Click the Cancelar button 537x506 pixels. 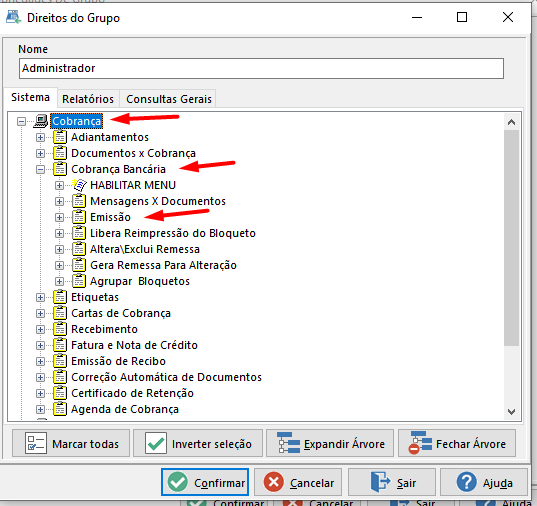coord(298,482)
